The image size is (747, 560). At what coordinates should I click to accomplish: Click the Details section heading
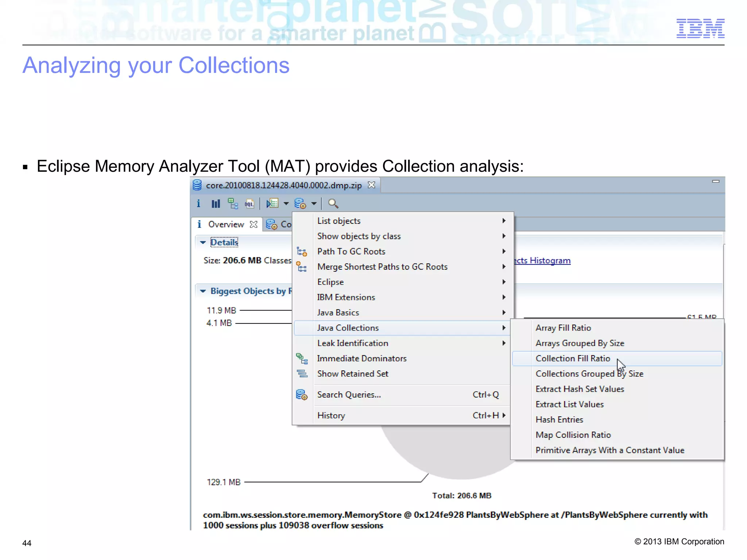(x=224, y=242)
